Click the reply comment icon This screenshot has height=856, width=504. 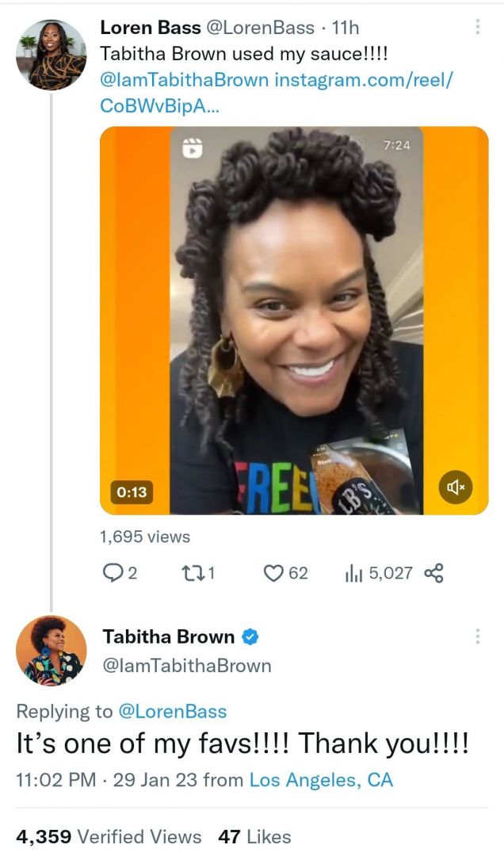[112, 573]
